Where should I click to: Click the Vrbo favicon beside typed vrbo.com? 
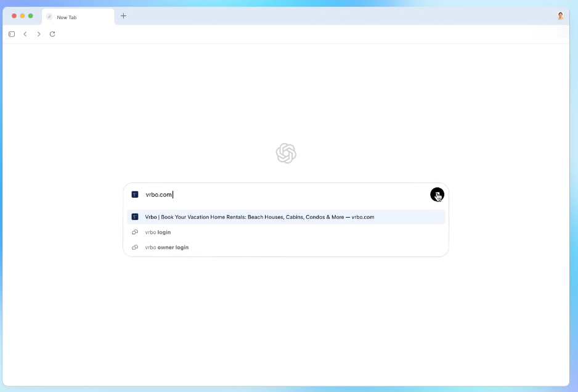click(135, 195)
